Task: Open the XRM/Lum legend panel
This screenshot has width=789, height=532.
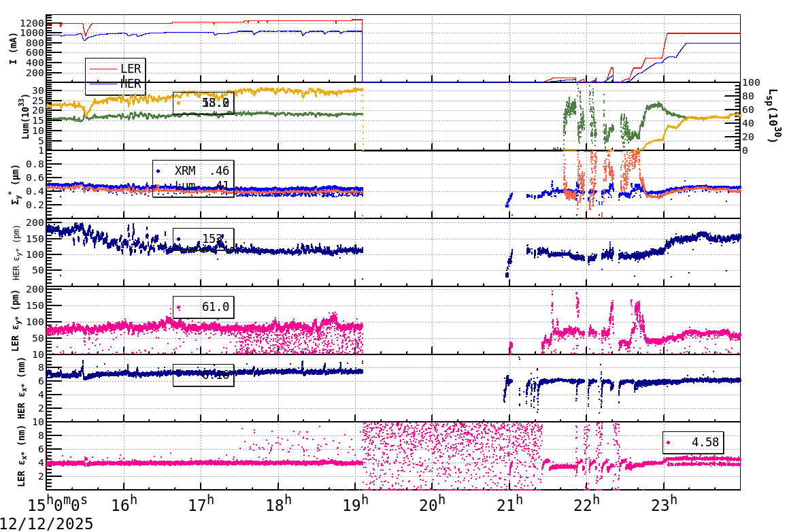Action: (194, 178)
